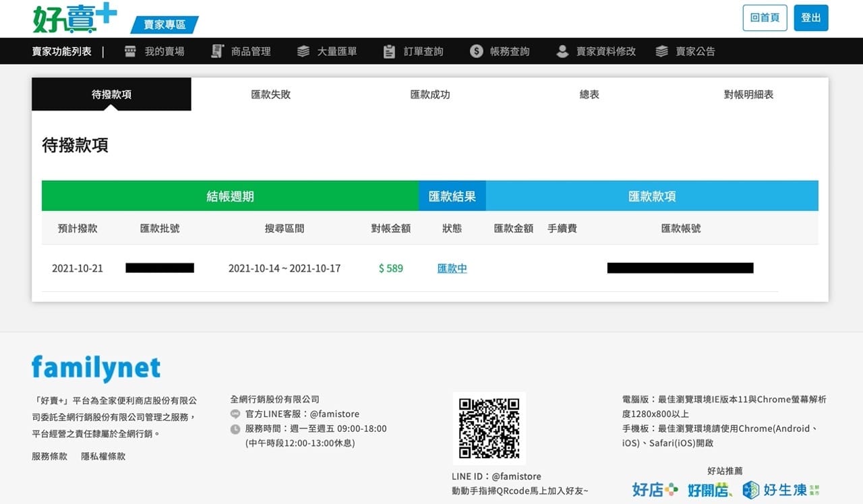Open the 好生凍 recommended site logo
863x504 pixels.
click(781, 490)
